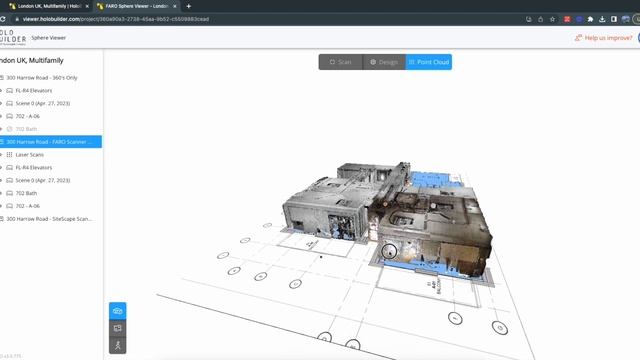Click the grid icon beside Laser Scans
Viewport: 640px width, 360px height.
pyautogui.click(x=9, y=155)
